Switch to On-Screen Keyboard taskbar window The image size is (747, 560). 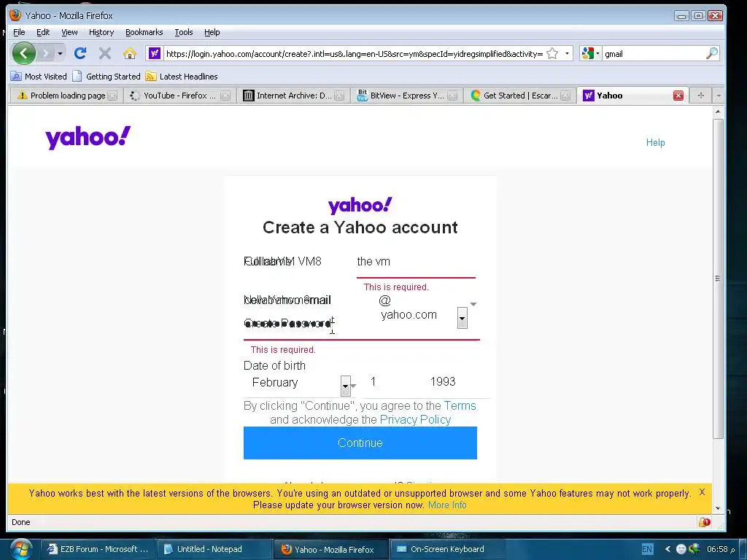tap(447, 549)
